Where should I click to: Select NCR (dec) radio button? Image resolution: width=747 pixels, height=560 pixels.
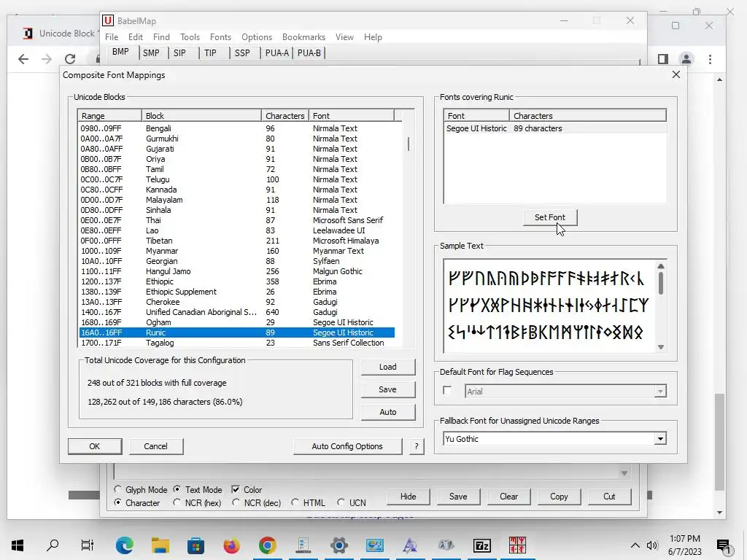[236, 502]
